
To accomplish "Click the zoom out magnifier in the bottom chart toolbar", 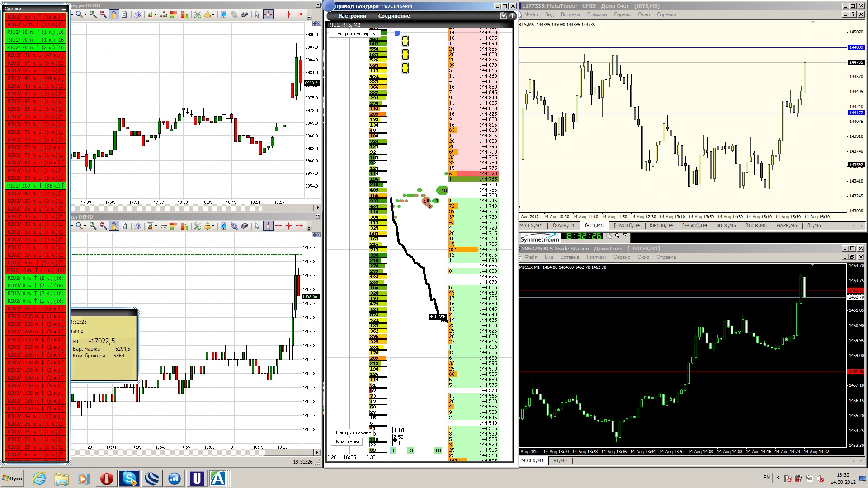I will pos(103,226).
